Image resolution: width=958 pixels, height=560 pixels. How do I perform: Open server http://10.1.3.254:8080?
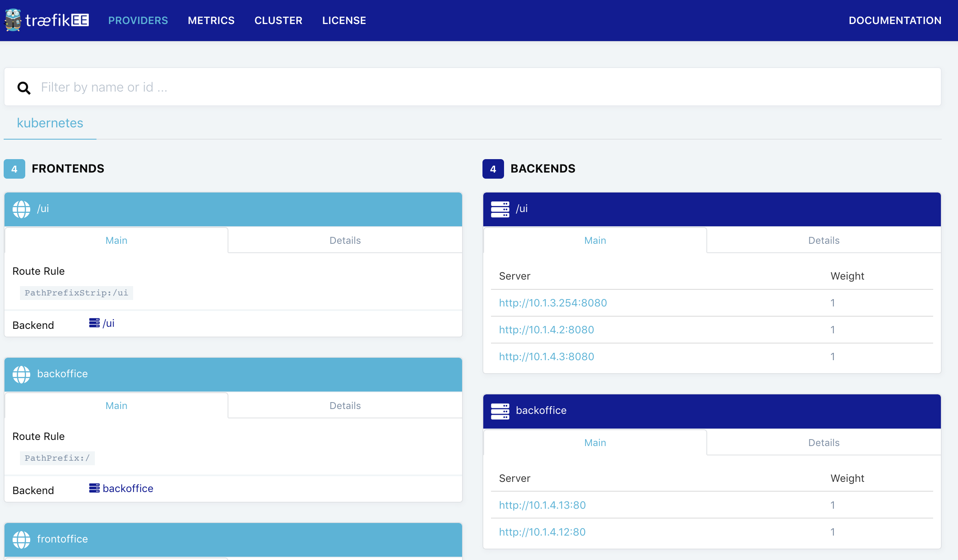(x=553, y=303)
